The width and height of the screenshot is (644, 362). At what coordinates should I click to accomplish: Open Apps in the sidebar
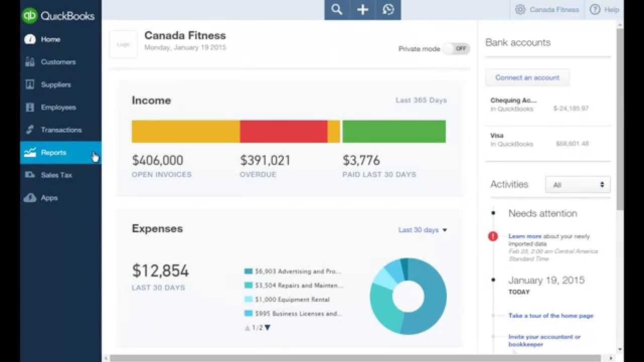(x=60, y=198)
